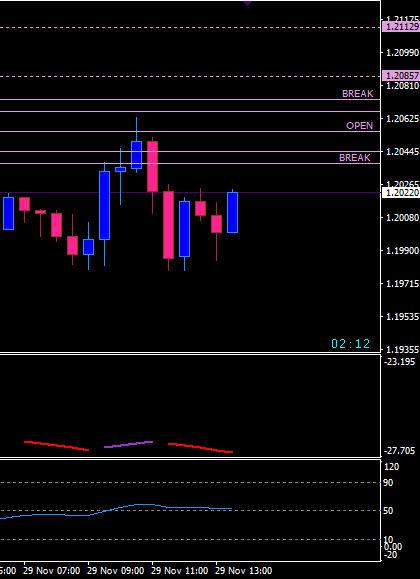
Task: Click the 29 Nov 09:00 time label
Action: [116, 571]
